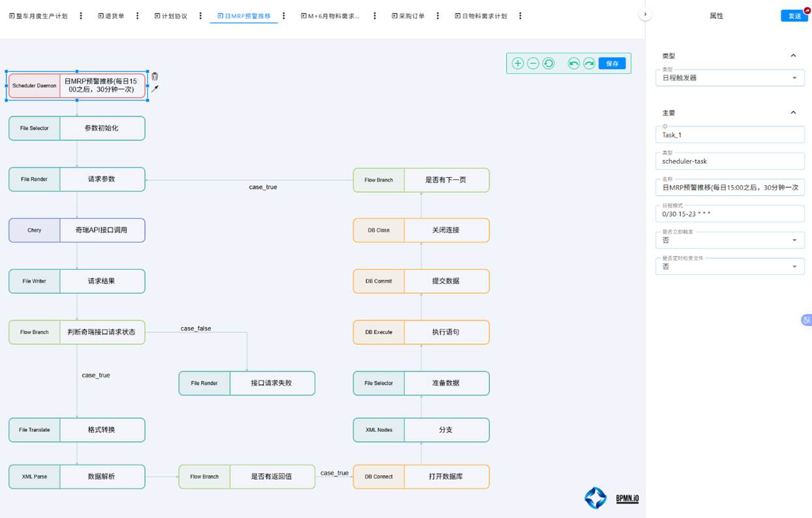Viewport: 812px width, 518px height.
Task: Zoom out of the workflow canvas
Action: click(x=533, y=63)
